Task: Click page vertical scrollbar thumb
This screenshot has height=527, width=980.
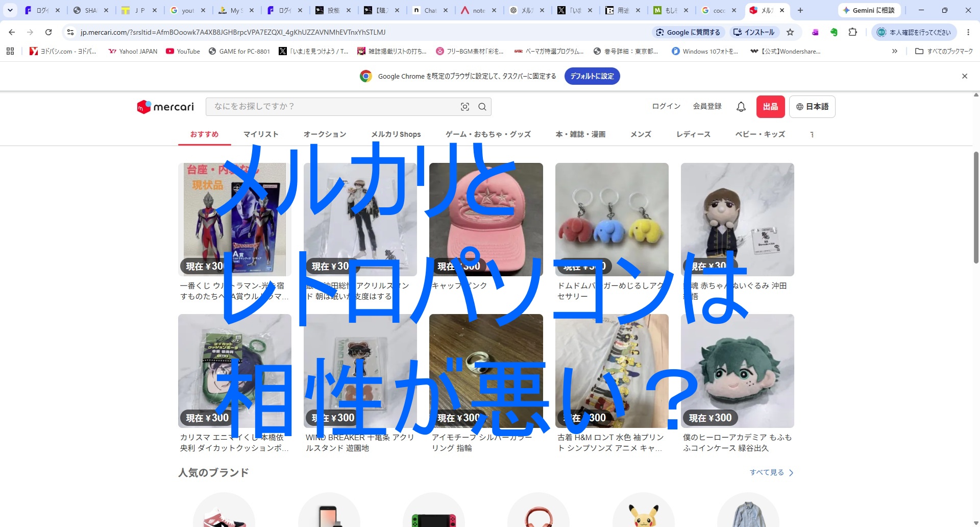Action: coord(976,207)
